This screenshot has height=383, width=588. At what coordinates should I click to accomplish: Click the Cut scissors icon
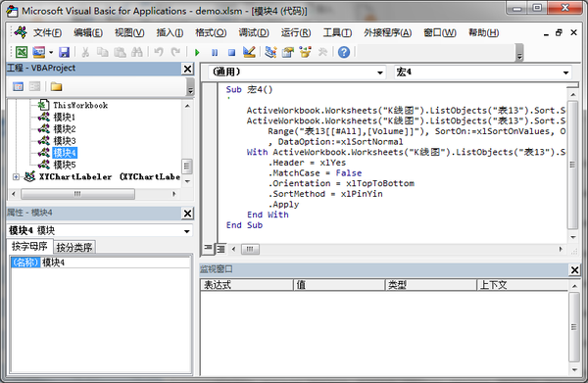(x=85, y=52)
